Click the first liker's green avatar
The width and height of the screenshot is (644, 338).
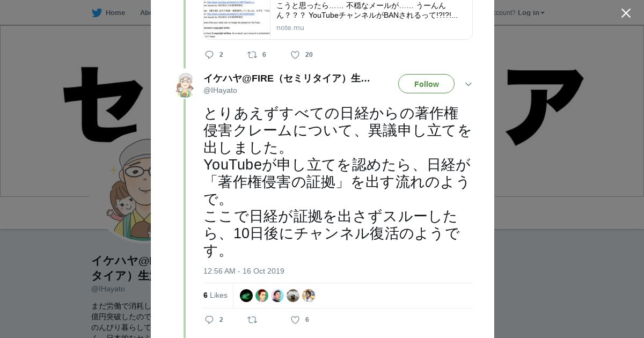[246, 296]
